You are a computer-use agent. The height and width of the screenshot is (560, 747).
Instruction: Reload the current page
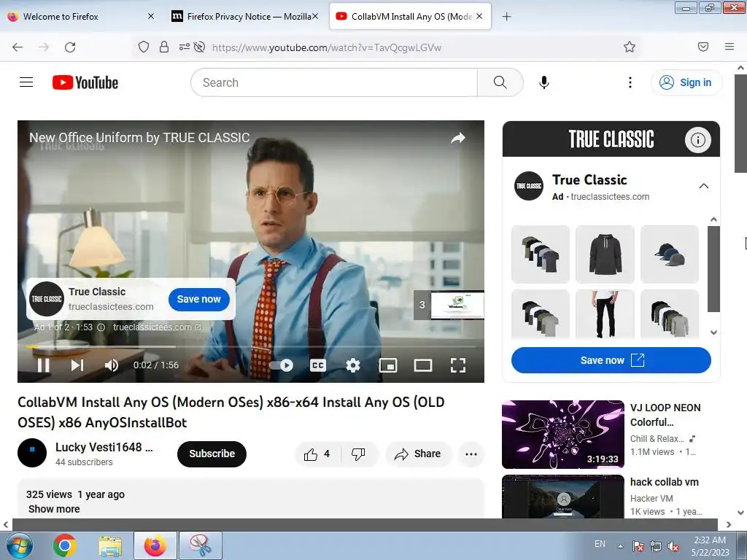tap(70, 47)
